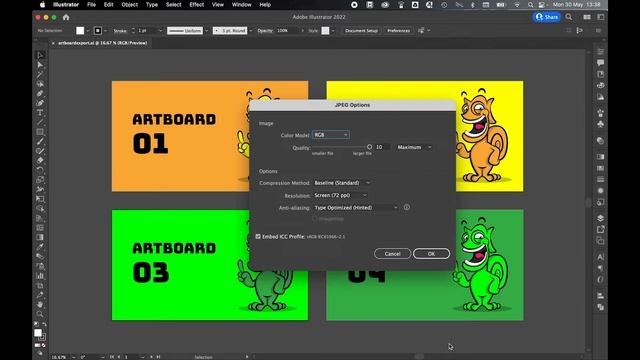Image resolution: width=640 pixels, height=360 pixels.
Task: Select the Zoom tool
Action: point(40,314)
